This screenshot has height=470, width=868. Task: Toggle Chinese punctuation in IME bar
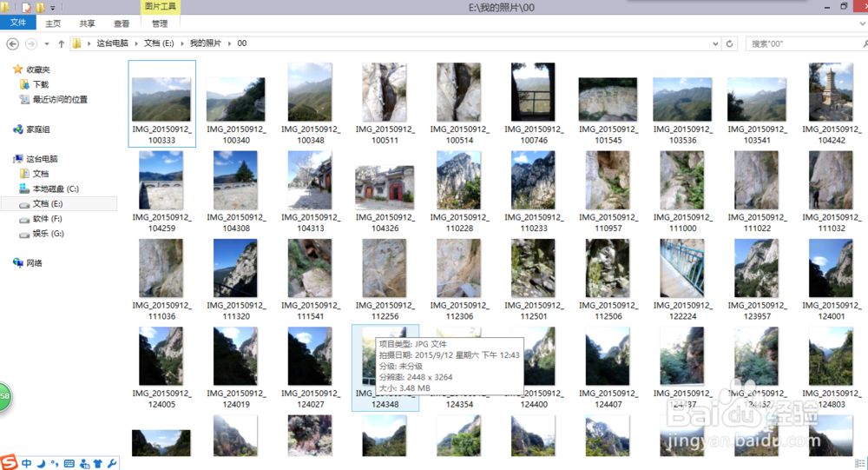pos(54,463)
